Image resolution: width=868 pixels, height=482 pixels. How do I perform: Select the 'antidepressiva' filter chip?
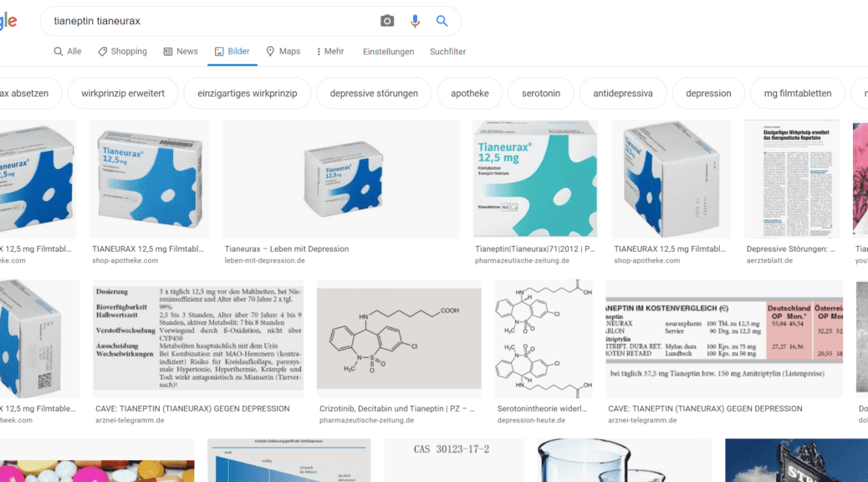[x=623, y=93]
